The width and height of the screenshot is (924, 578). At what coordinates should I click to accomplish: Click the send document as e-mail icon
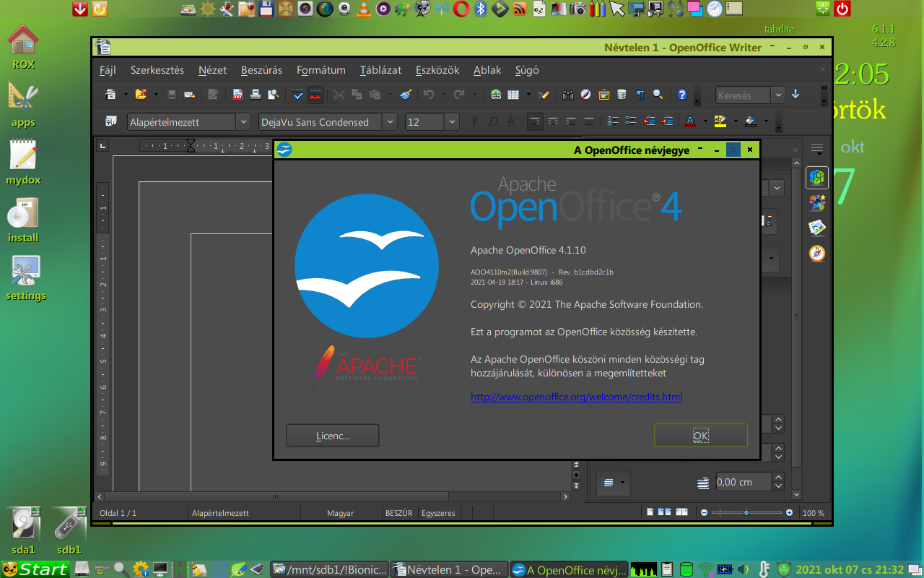tap(190, 95)
